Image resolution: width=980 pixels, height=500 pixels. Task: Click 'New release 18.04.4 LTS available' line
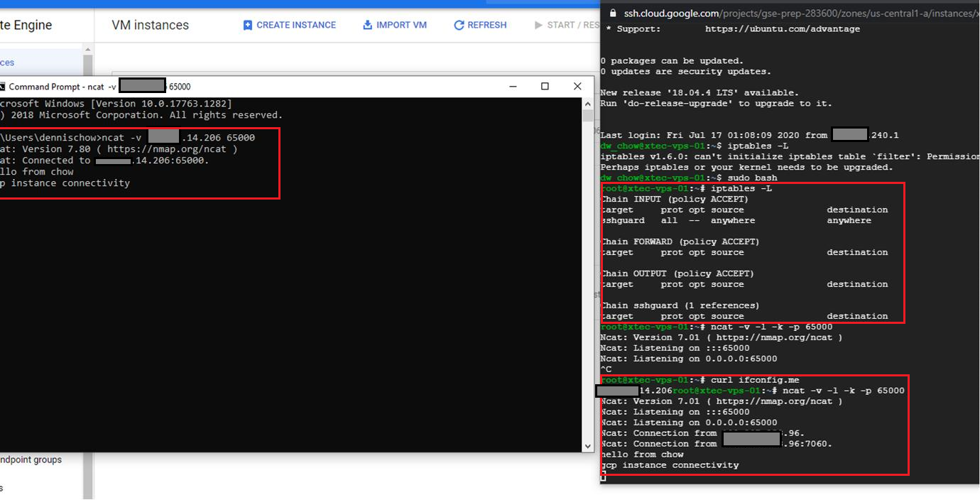click(699, 93)
